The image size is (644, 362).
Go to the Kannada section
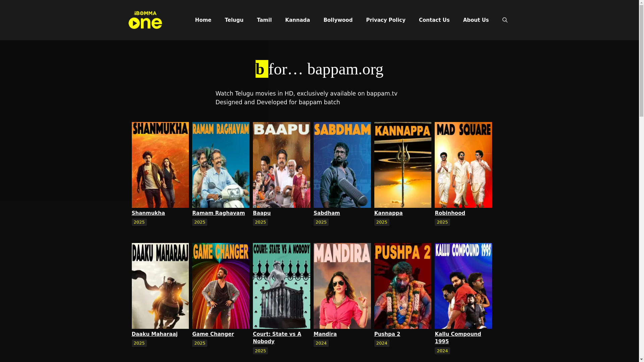[x=297, y=20]
